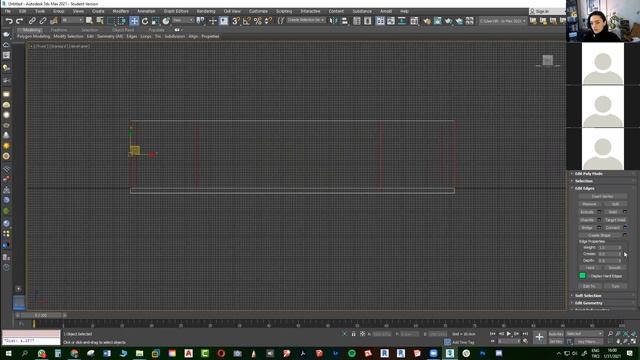Click the Target Weld button

[x=615, y=220]
